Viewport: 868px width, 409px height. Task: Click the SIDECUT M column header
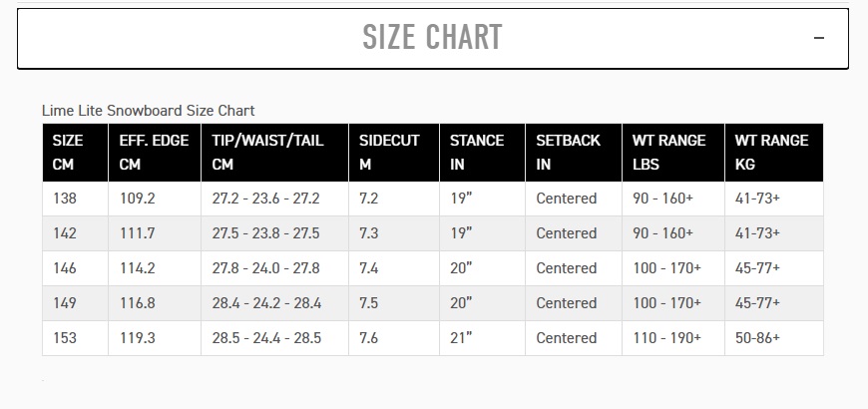click(x=394, y=153)
